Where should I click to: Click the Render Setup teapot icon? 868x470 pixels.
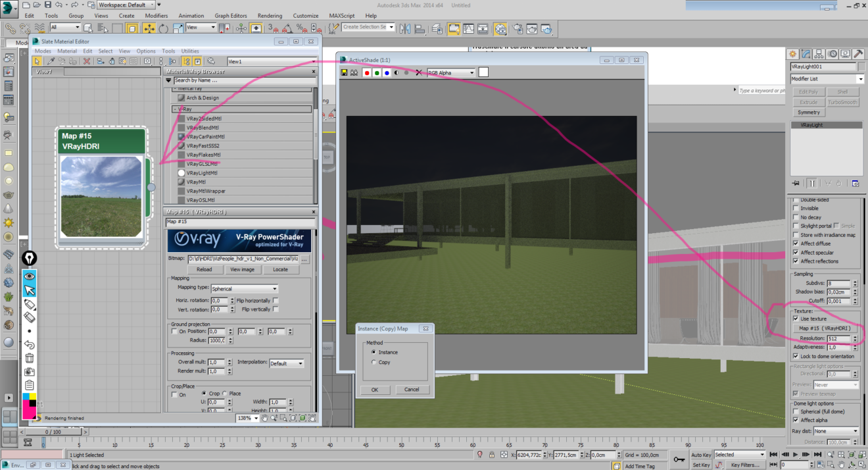[516, 28]
